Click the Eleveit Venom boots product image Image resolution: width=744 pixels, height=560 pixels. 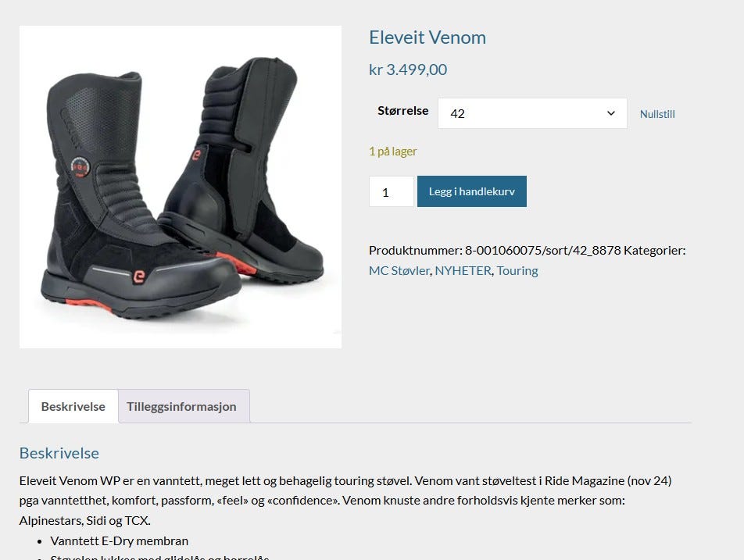coord(181,187)
